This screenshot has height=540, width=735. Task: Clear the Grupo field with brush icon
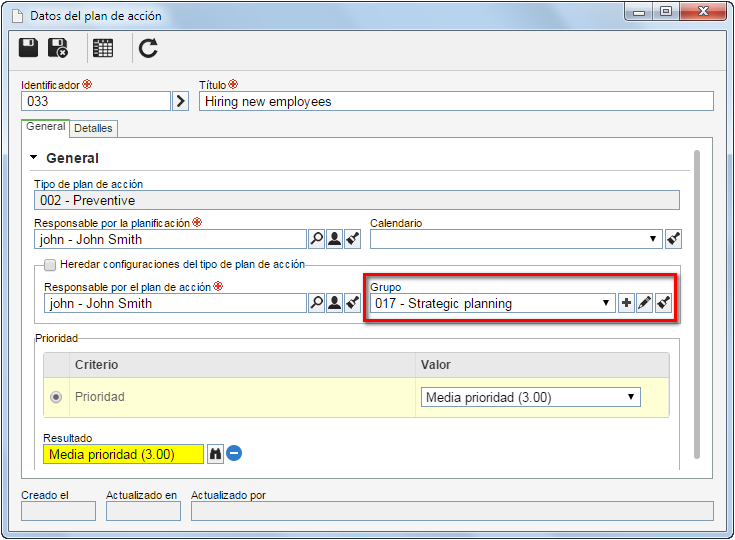point(663,303)
